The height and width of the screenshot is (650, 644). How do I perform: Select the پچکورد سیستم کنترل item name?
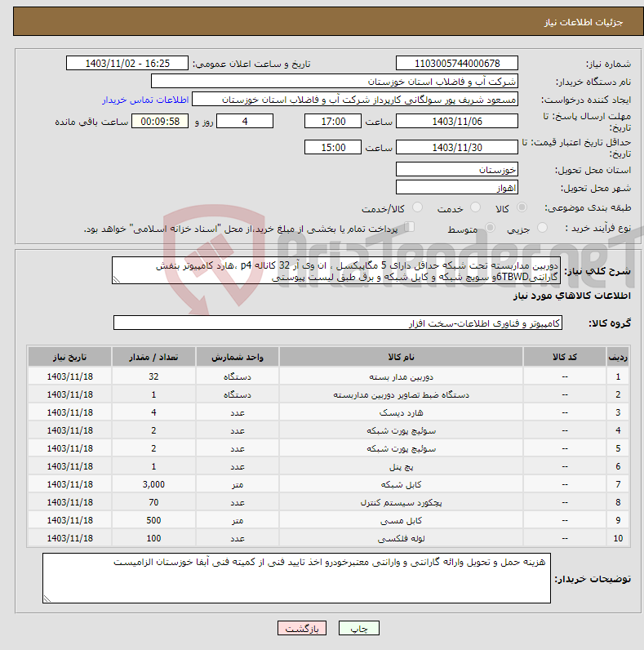[401, 502]
